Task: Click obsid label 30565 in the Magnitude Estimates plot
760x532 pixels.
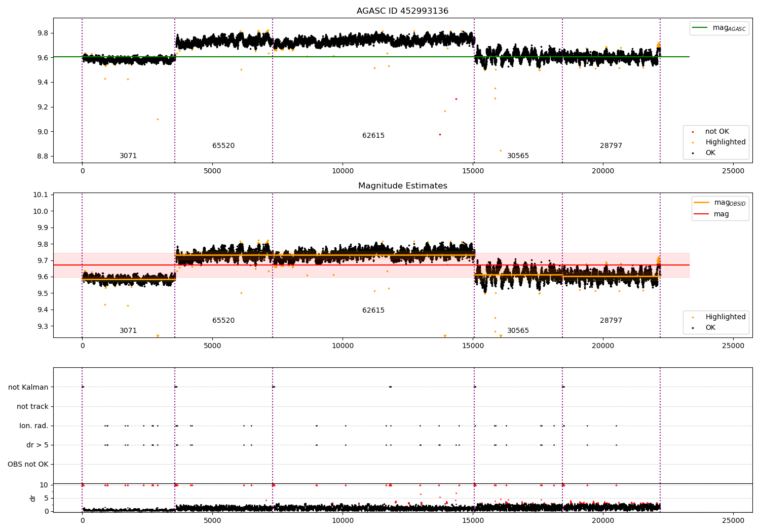Action: 518,331
